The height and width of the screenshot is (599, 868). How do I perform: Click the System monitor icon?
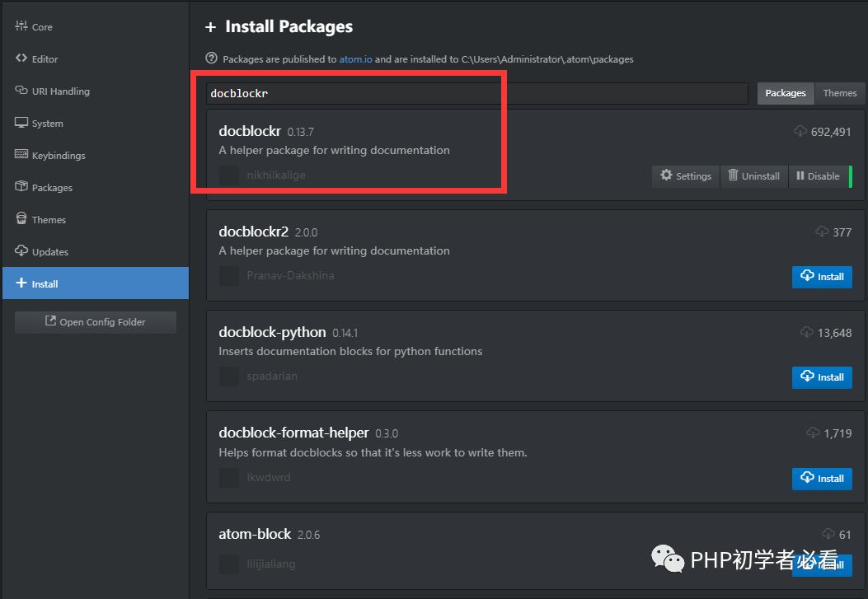click(x=21, y=123)
